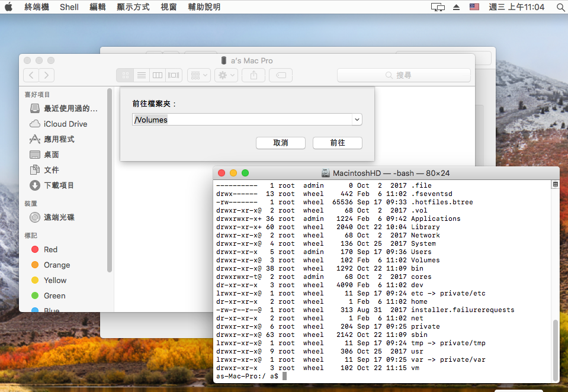Expand the Go to Folder path dropdown
The height and width of the screenshot is (392, 568).
pos(357,120)
